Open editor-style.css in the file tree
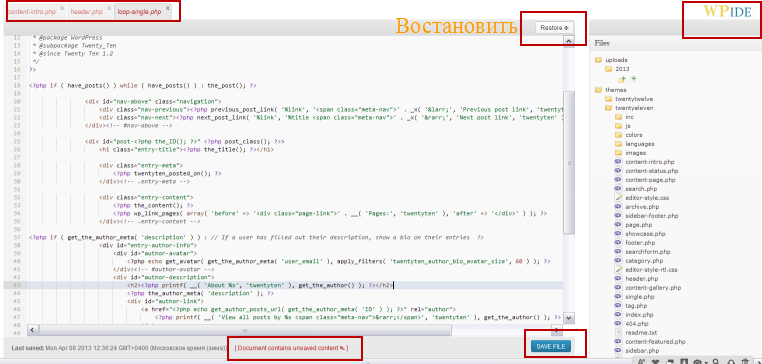This screenshot has width=762, height=364. coord(647,198)
